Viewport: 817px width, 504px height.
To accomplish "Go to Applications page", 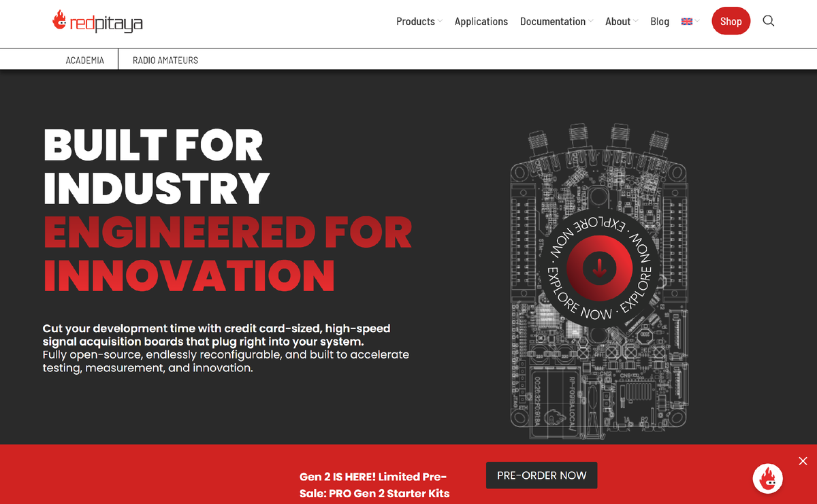I will coord(481,22).
